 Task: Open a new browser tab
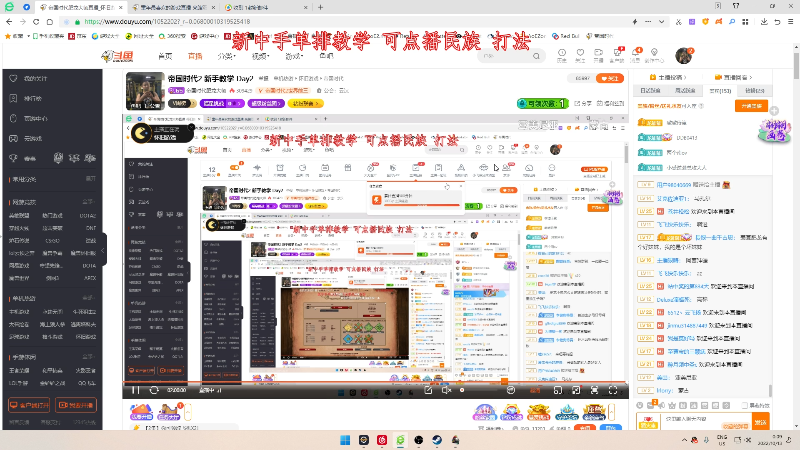coord(320,7)
